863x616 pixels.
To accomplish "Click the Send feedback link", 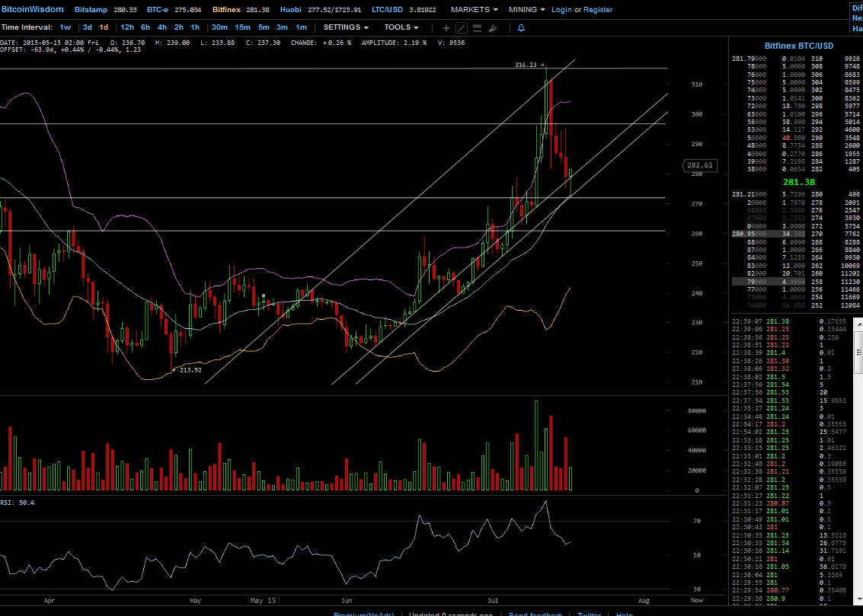I will (x=535, y=614).
